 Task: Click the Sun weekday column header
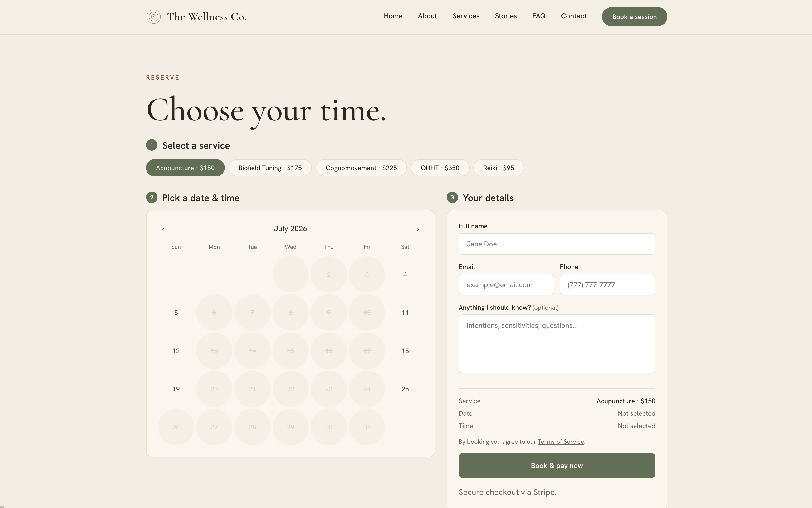[x=176, y=247]
